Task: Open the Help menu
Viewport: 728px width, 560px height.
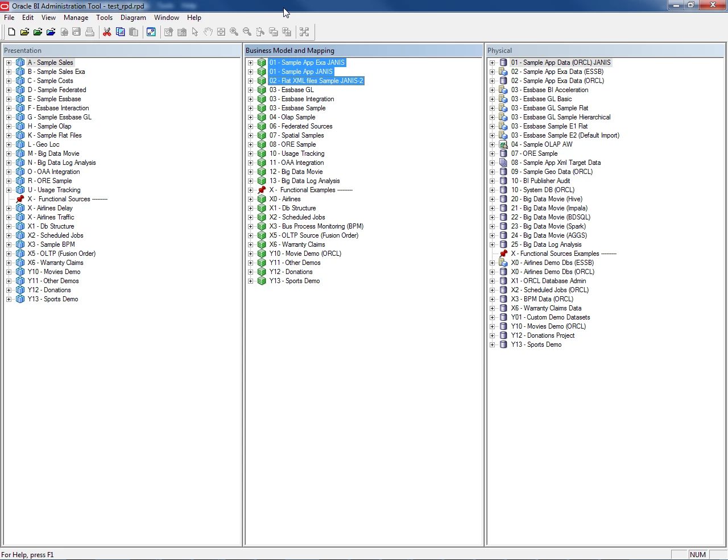Action: [194, 18]
